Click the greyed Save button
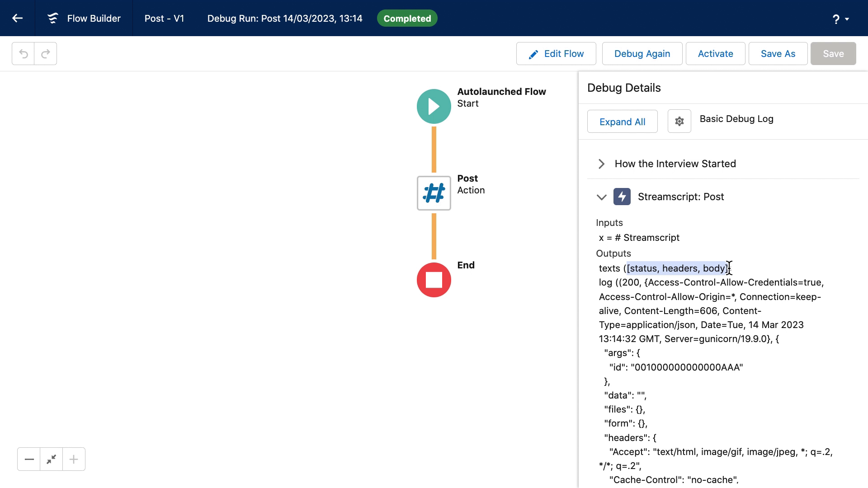 coord(833,54)
